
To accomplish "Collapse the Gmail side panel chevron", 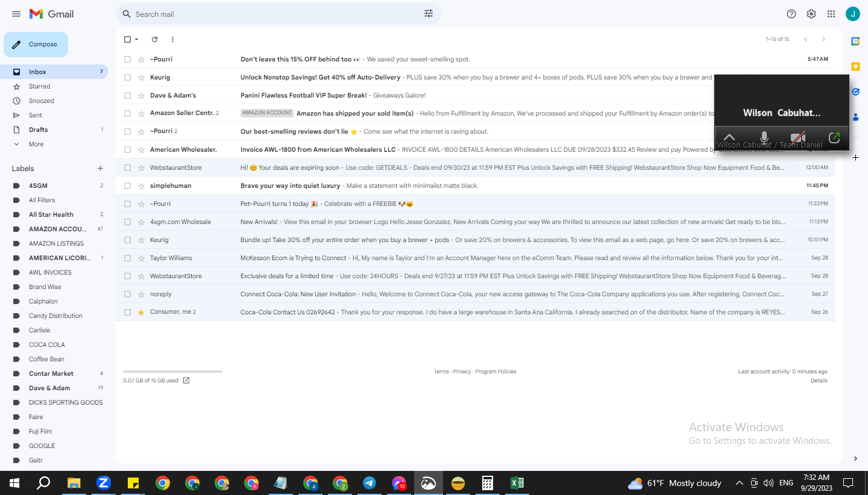I will (x=855, y=459).
